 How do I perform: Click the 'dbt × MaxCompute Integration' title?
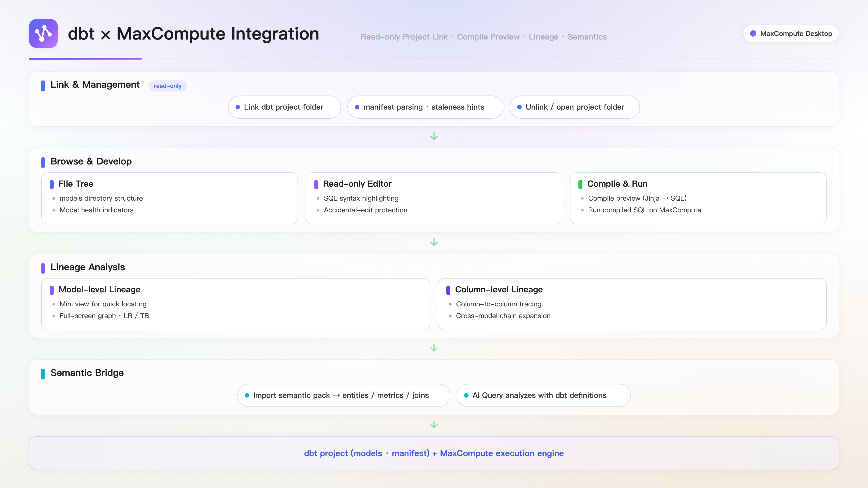point(193,34)
